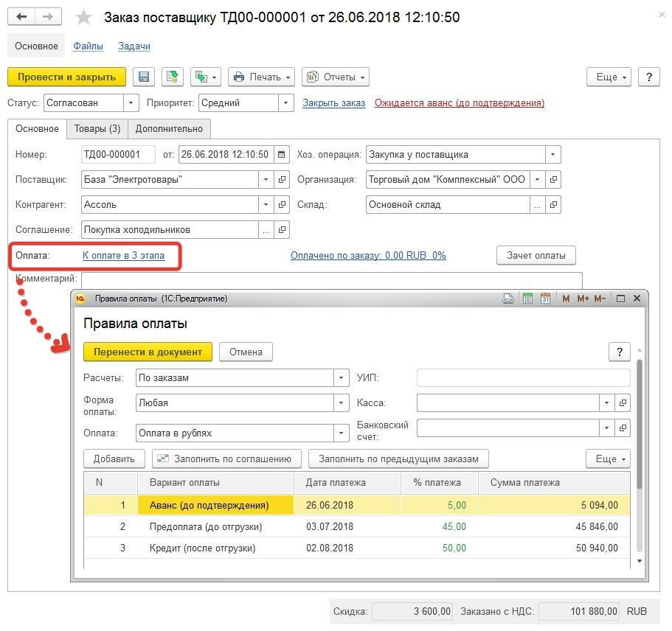The width and height of the screenshot is (672, 631).
Task: Open the calendar icon in the dialog title bar
Action: point(546,299)
